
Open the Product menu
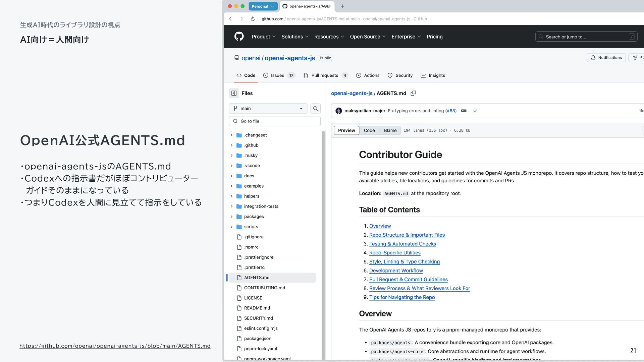pyautogui.click(x=264, y=37)
